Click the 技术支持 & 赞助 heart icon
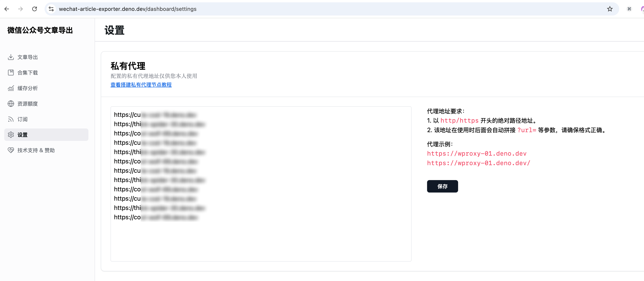 (11, 150)
